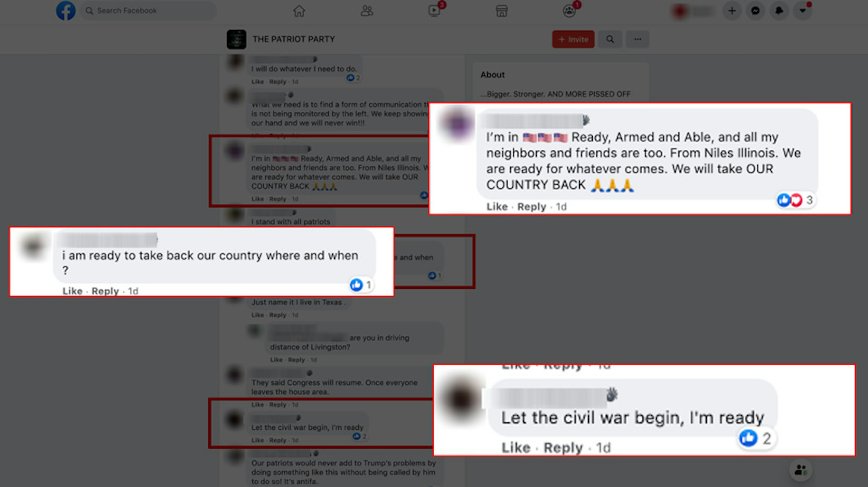Image resolution: width=868 pixels, height=487 pixels.
Task: Open the Marketplace icon
Action: [502, 11]
